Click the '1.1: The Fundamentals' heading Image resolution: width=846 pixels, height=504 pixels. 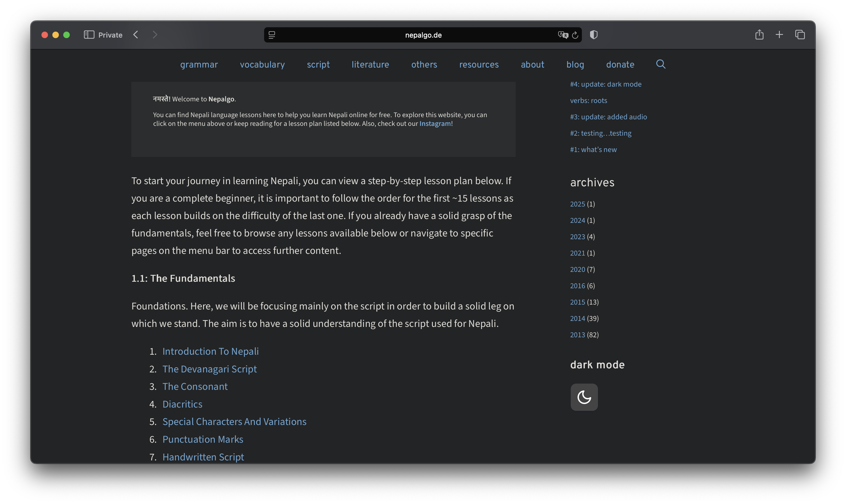coord(183,278)
